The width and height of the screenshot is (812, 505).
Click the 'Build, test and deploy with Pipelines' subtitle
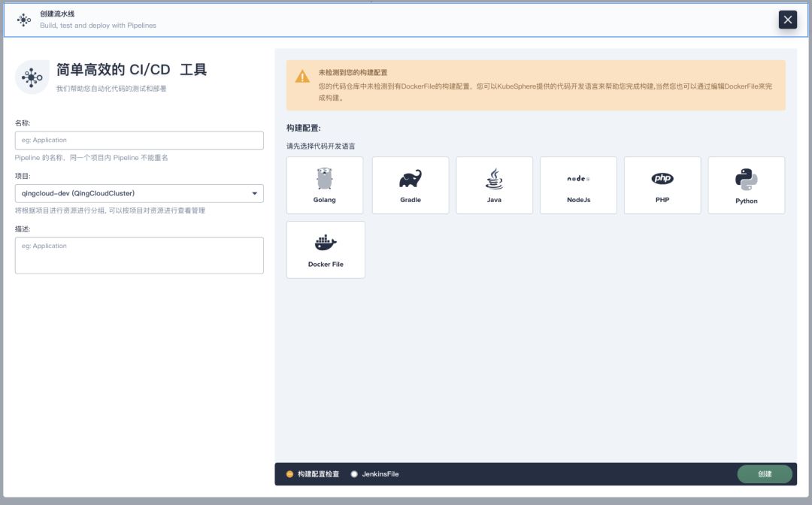[x=98, y=26]
